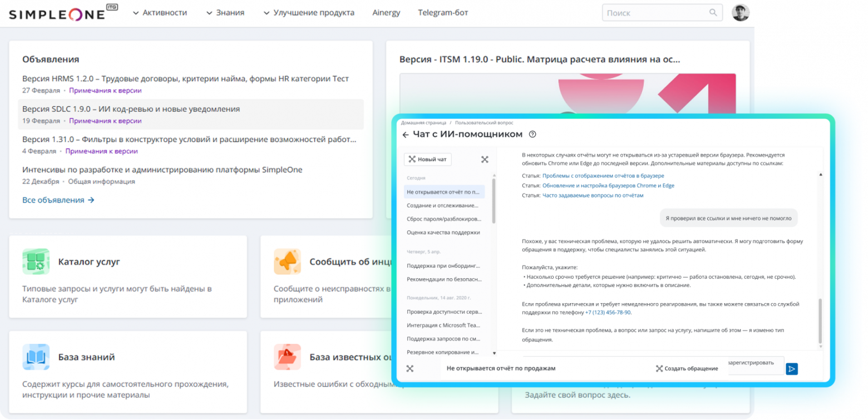Open Примечания к версии for SDLC 1.9.0
Image resolution: width=868 pixels, height=420 pixels.
(105, 121)
